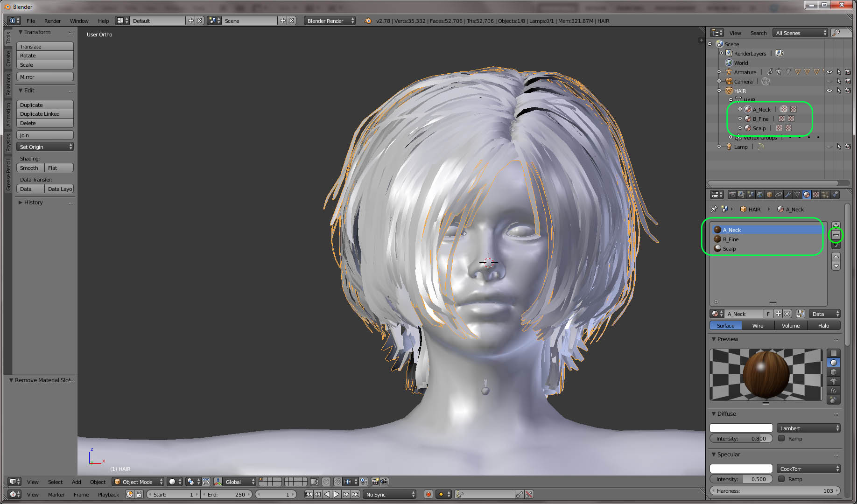Click the Join button
Image resolution: width=857 pixels, height=504 pixels.
(45, 135)
